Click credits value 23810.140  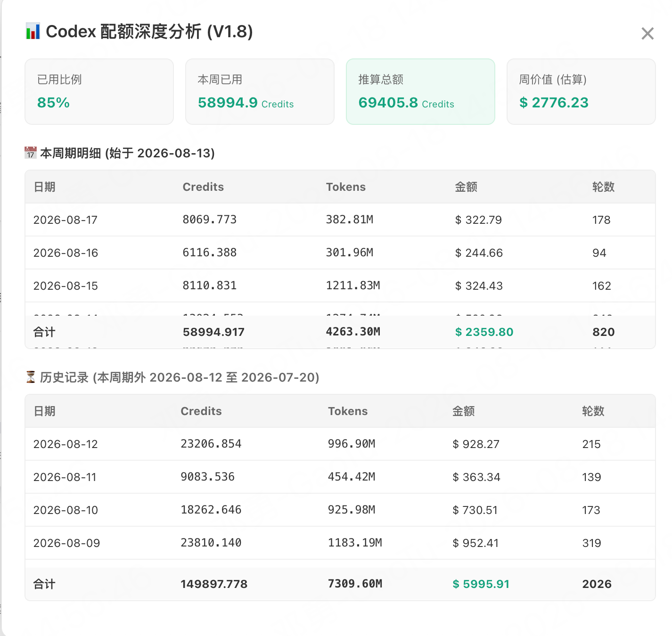click(211, 543)
